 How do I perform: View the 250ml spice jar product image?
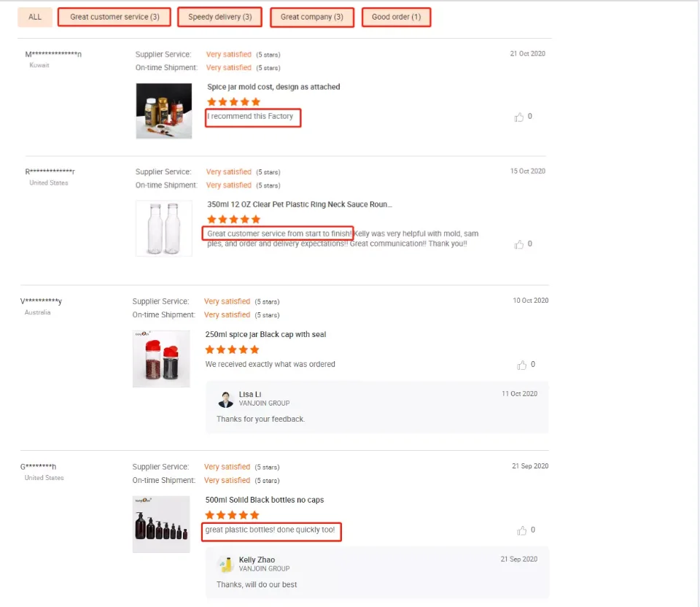pos(161,358)
